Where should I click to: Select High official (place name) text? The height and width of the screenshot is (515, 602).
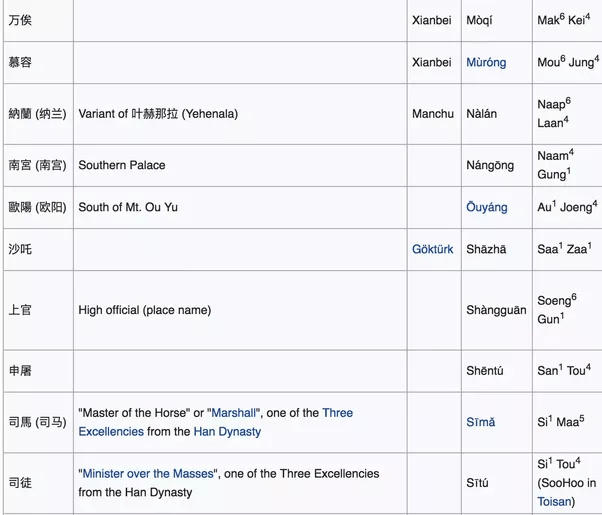(145, 310)
